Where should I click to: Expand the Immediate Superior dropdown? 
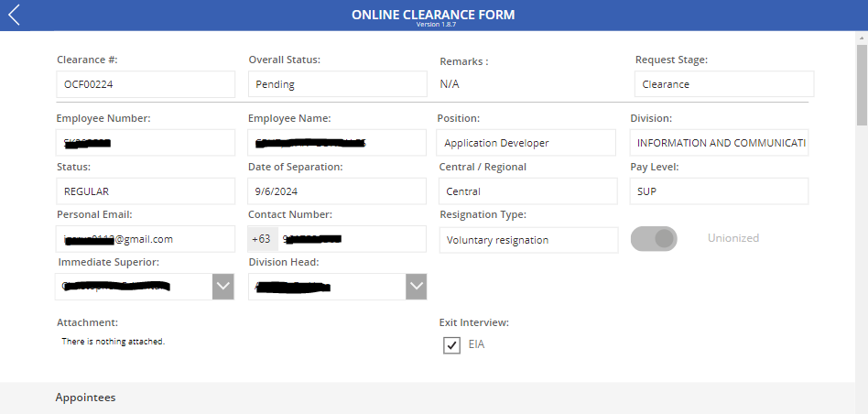pyautogui.click(x=223, y=287)
